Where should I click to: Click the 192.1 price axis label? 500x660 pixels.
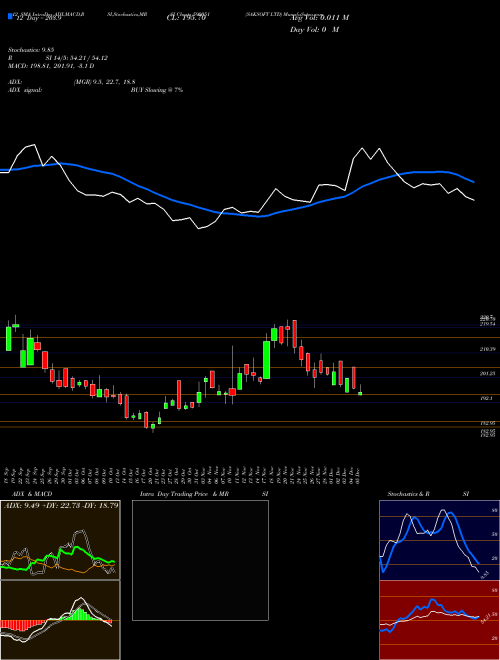(487, 398)
